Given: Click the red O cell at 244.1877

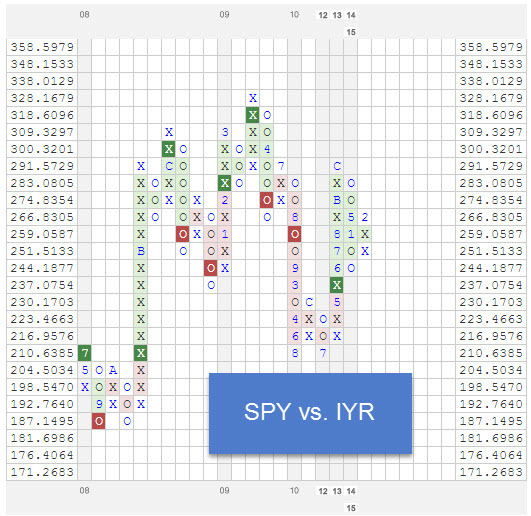Looking at the screenshot, I should tap(211, 268).
